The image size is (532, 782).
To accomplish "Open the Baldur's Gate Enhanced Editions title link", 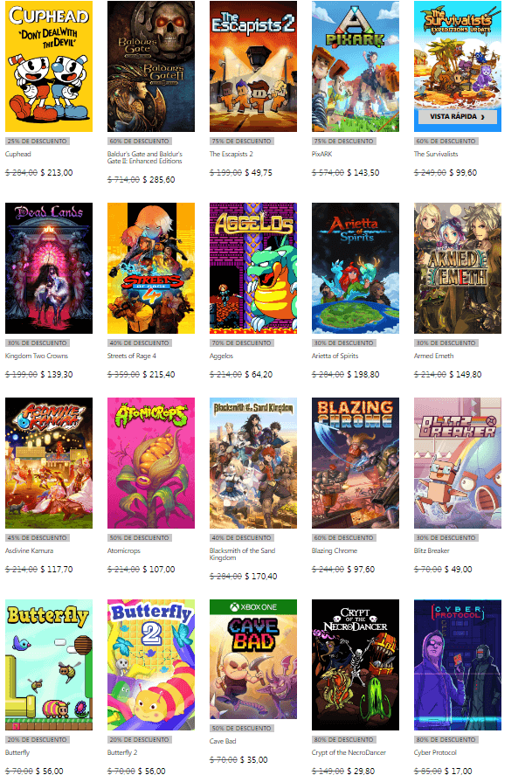I will (145, 157).
